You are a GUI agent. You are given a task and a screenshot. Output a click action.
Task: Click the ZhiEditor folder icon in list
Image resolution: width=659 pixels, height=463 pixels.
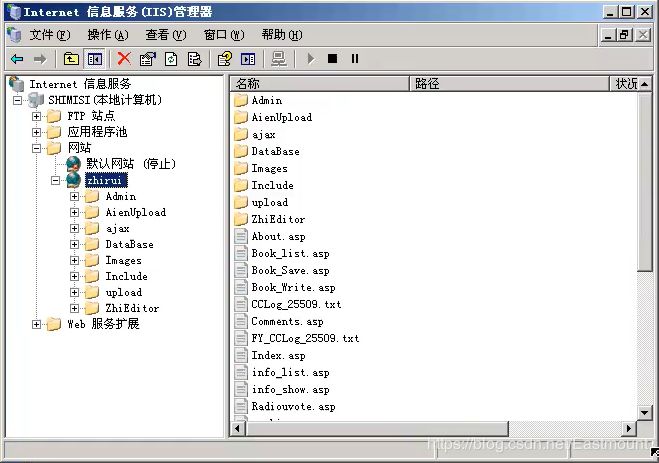[241, 219]
